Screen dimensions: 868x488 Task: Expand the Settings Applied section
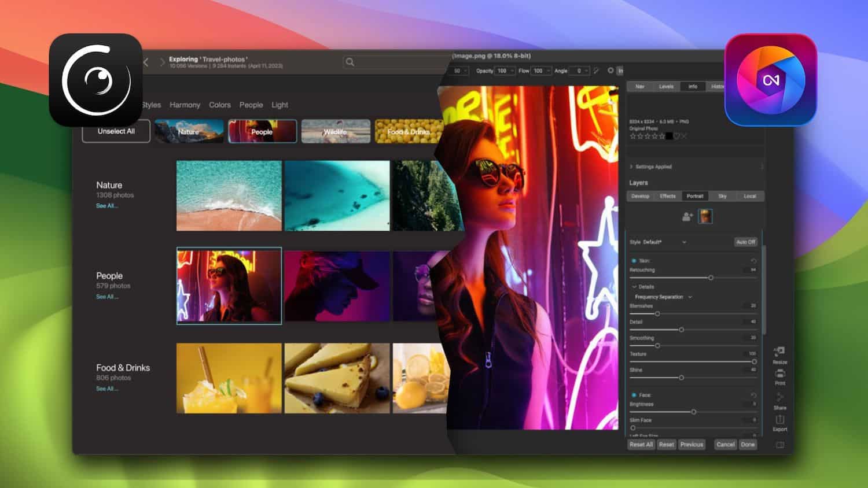(x=631, y=167)
